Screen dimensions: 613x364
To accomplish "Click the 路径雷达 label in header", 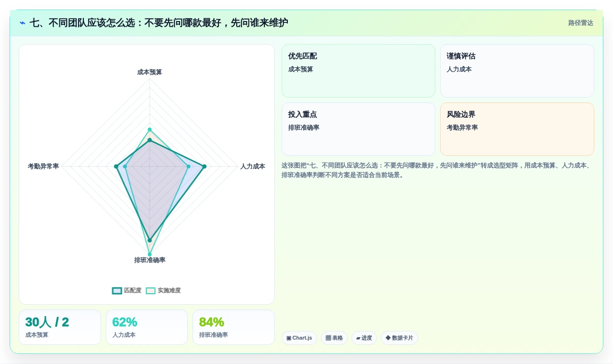I will coord(580,23).
